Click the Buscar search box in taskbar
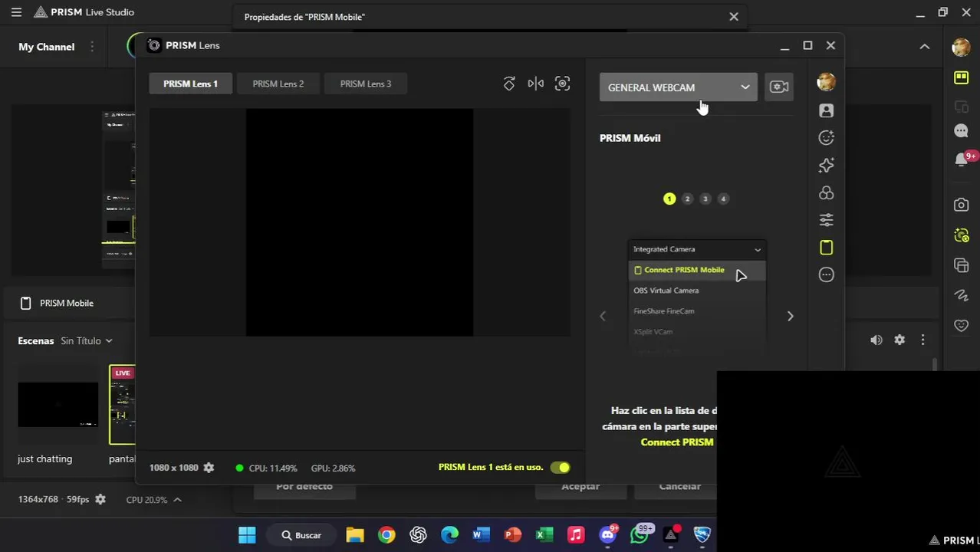The image size is (980, 552). click(301, 535)
